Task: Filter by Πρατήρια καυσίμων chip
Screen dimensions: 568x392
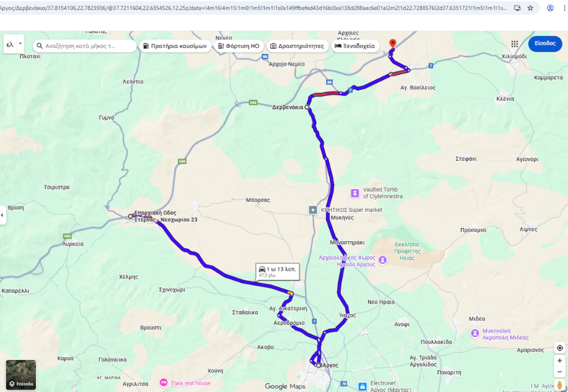Action: tap(175, 46)
